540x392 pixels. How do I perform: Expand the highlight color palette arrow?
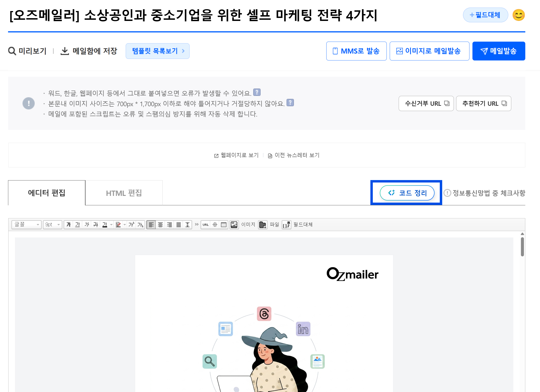click(125, 224)
